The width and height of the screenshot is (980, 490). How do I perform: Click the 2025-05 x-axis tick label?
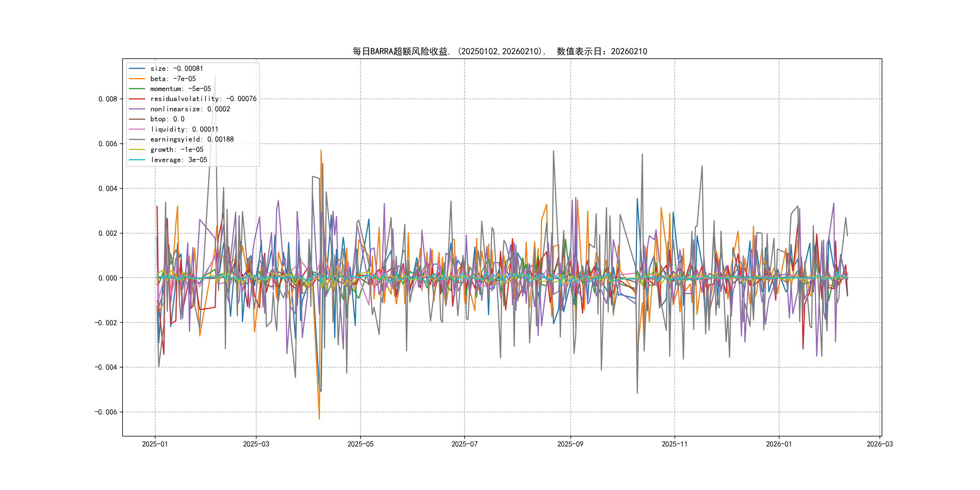(x=360, y=444)
